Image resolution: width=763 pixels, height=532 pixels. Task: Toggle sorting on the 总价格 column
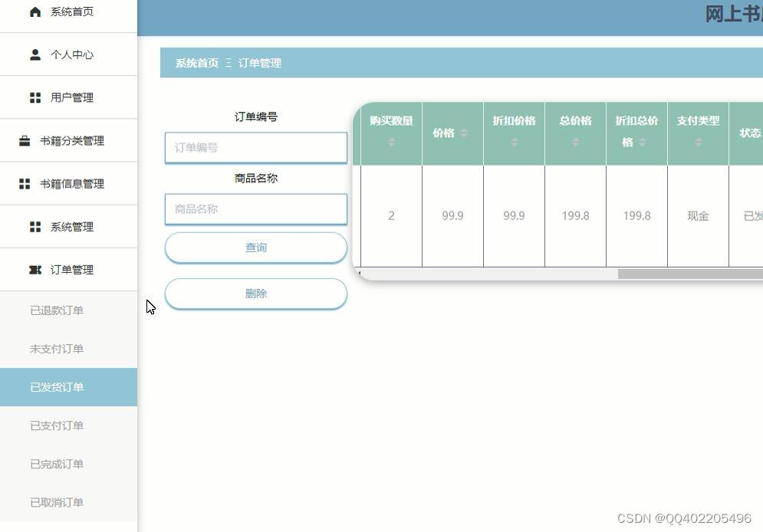575,143
